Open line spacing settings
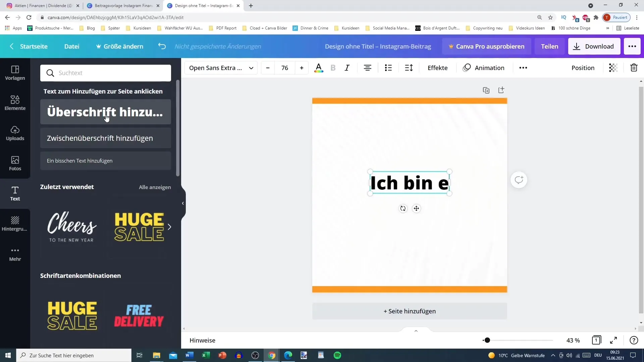The image size is (644, 362). 409,68
